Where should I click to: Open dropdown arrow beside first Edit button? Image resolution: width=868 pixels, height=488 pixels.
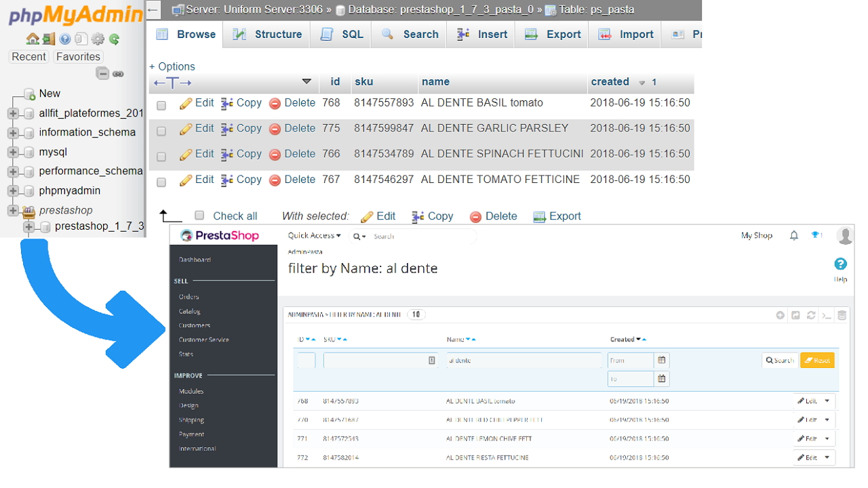point(827,401)
